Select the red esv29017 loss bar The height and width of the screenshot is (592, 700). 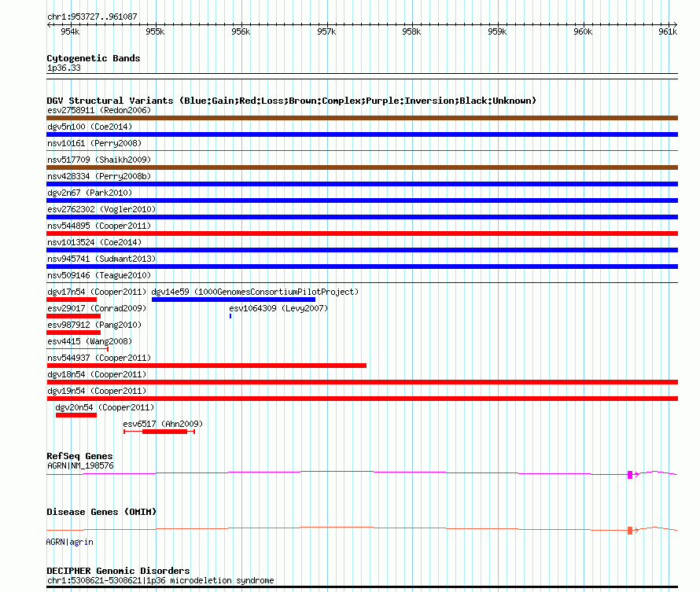coord(74,316)
